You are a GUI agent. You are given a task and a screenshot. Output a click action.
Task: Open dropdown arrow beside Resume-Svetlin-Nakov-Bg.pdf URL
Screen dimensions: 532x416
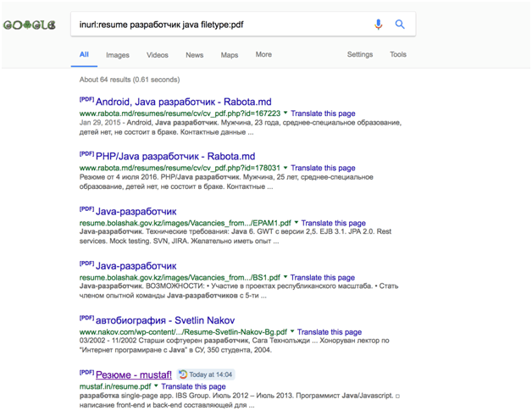pyautogui.click(x=292, y=332)
